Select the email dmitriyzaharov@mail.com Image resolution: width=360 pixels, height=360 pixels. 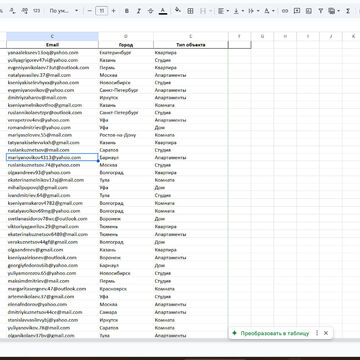click(x=52, y=98)
